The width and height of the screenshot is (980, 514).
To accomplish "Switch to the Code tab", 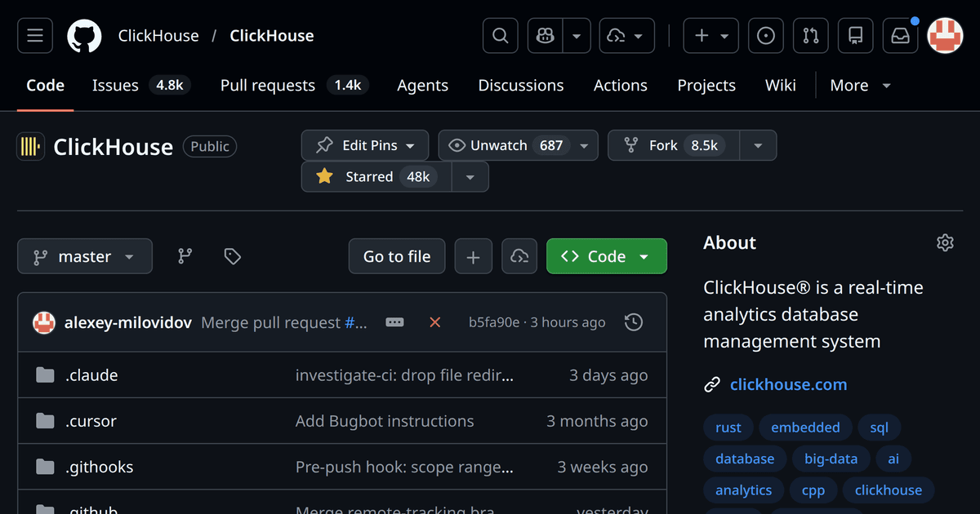I will pos(45,85).
